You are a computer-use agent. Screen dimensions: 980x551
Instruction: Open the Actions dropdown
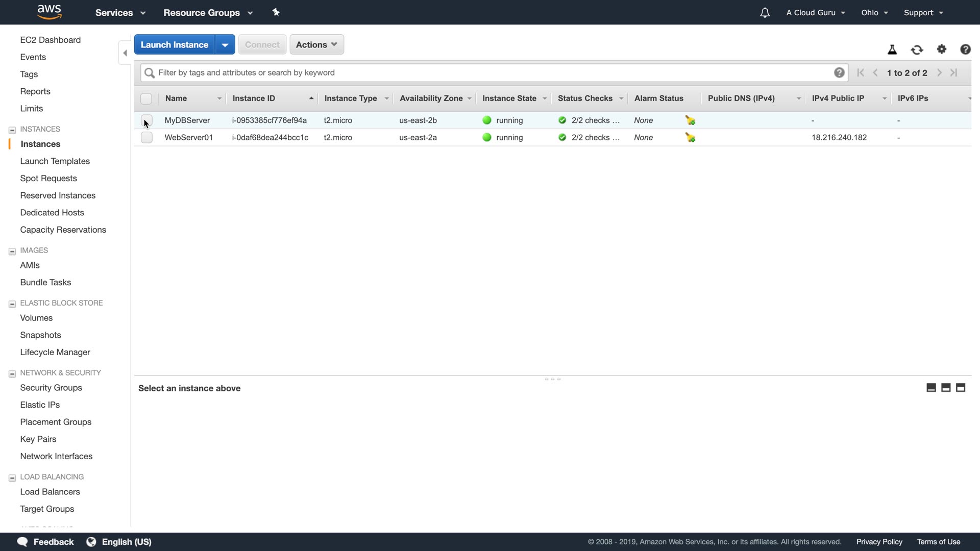316,44
